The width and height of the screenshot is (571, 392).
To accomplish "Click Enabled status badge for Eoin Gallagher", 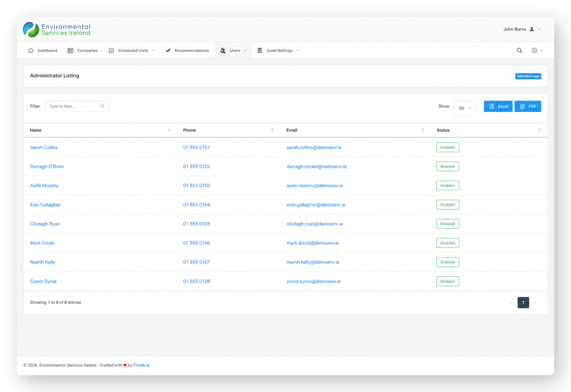I will (447, 205).
